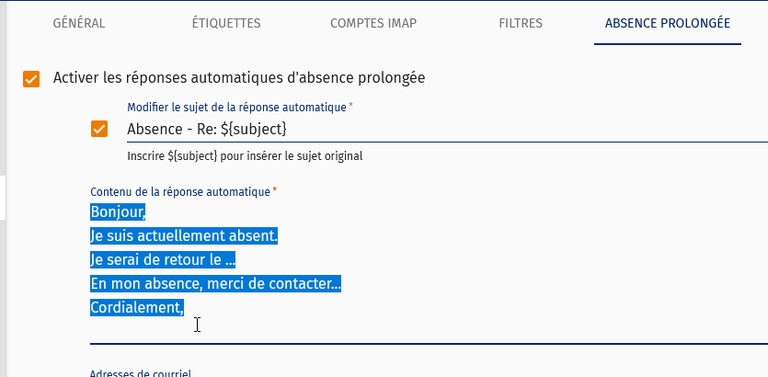Go to the Comptes IMAP tab
The image size is (768, 377).
pyautogui.click(x=373, y=24)
